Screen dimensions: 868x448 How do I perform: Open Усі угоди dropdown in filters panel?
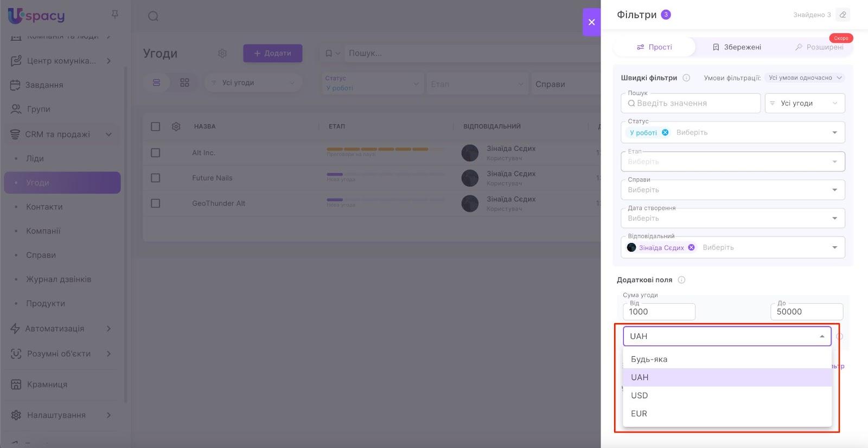pyautogui.click(x=805, y=103)
